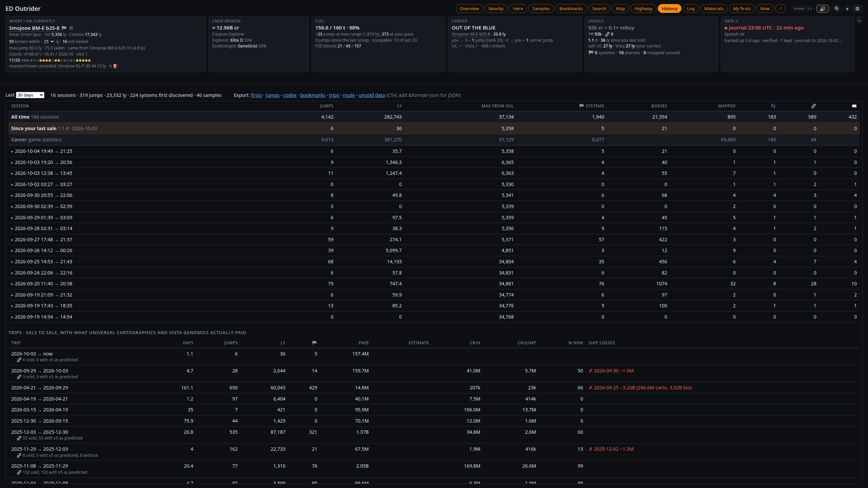The image size is (868, 488).
Task: Toggle the speaker sound button
Action: 823,8
